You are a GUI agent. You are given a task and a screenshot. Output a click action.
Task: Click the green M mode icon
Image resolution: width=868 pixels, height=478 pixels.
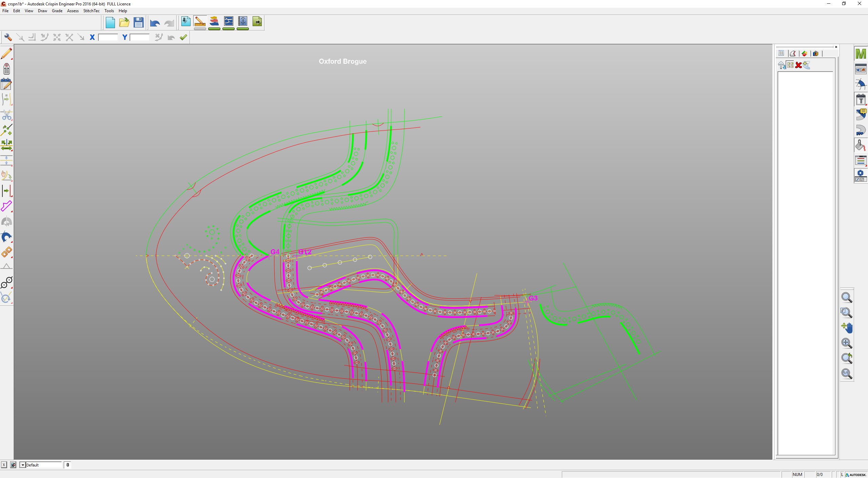[861, 54]
